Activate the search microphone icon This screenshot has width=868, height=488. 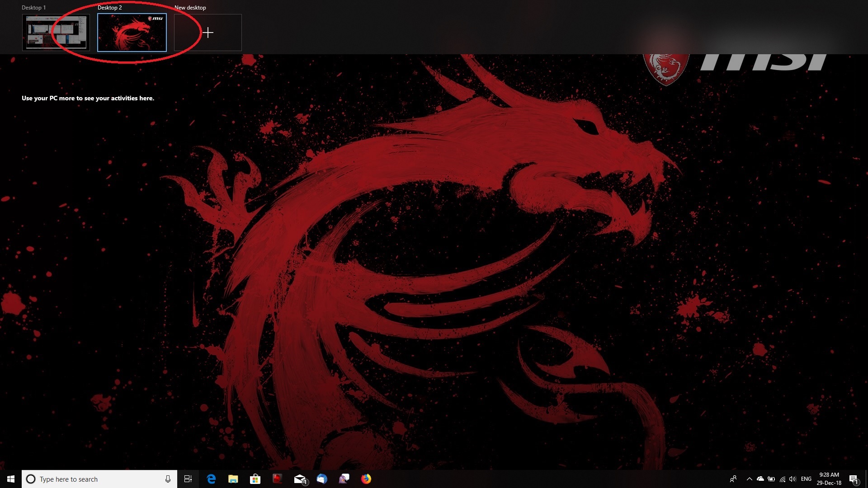tap(168, 479)
